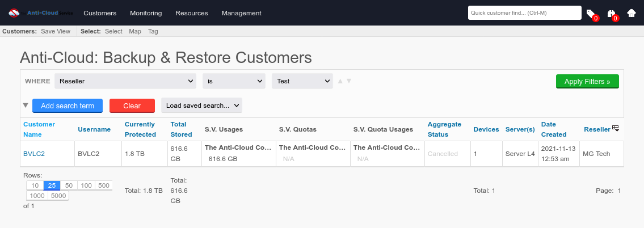Sort by Aggregate Status column

tap(444, 129)
